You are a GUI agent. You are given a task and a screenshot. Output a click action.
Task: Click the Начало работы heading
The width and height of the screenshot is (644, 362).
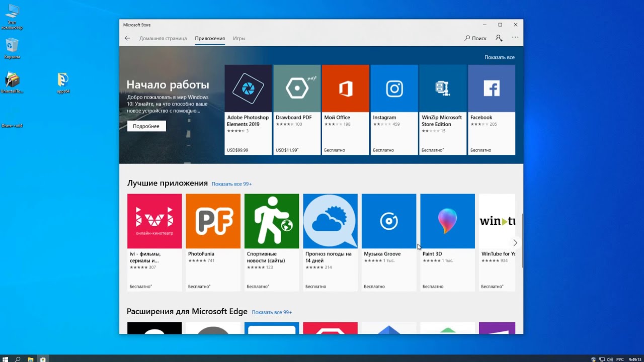168,84
